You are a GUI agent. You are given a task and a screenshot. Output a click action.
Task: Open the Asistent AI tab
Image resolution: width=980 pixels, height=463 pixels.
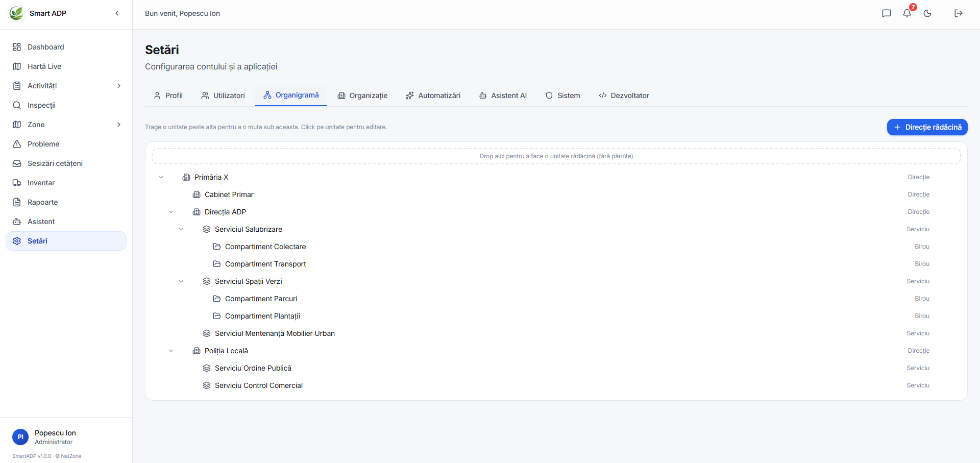coord(503,95)
